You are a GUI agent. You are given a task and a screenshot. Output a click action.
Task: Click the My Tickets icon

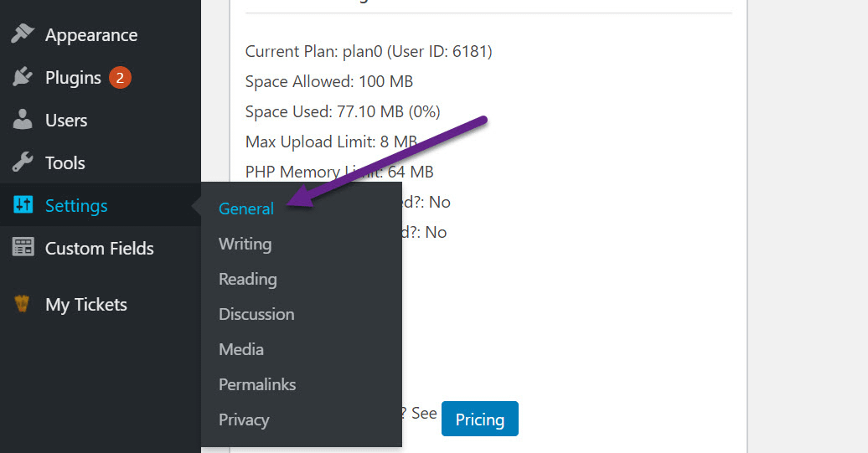click(x=22, y=304)
